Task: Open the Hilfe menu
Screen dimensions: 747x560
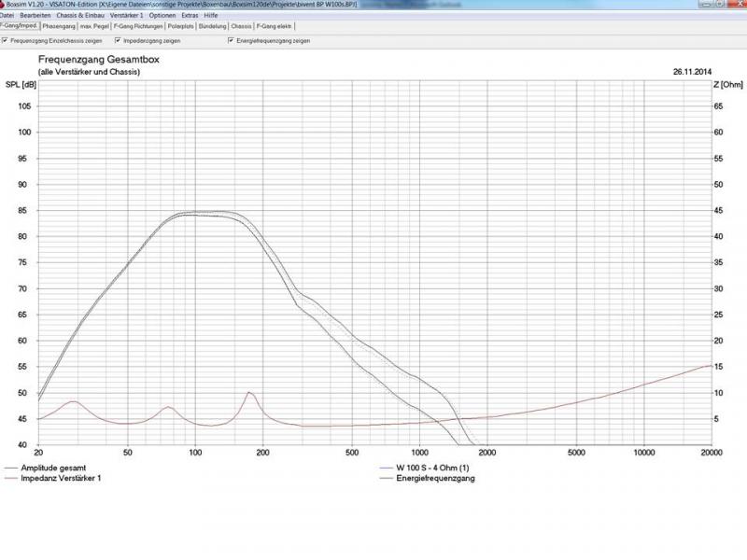Action: (212, 16)
